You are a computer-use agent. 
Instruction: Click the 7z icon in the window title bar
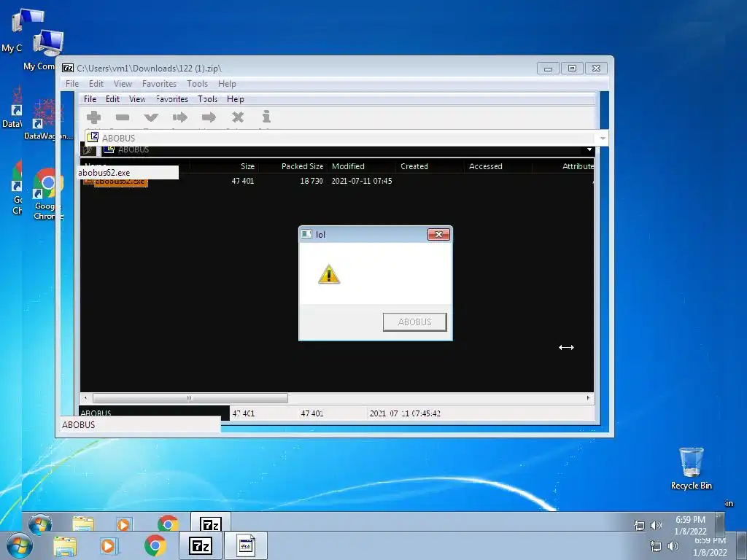pyautogui.click(x=68, y=68)
